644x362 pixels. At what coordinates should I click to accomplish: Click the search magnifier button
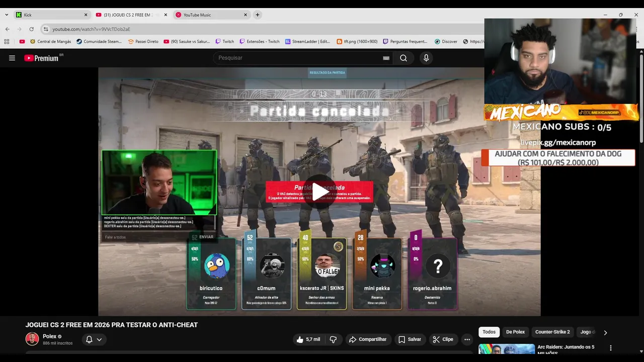point(404,58)
